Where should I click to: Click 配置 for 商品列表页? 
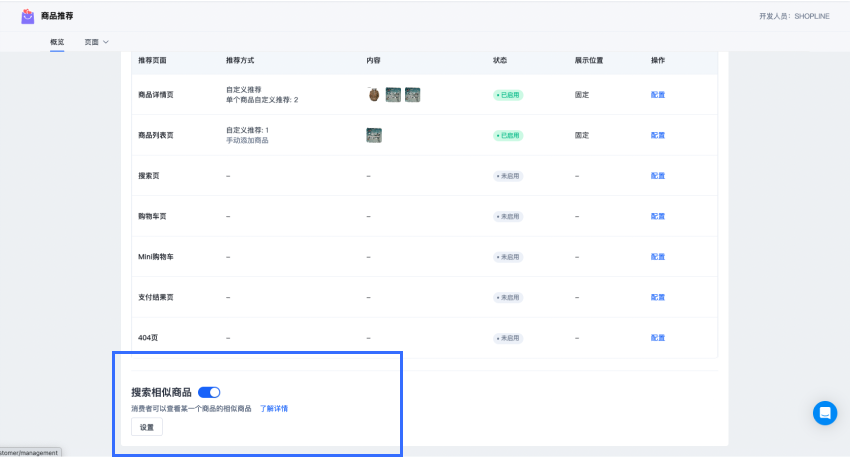point(658,135)
